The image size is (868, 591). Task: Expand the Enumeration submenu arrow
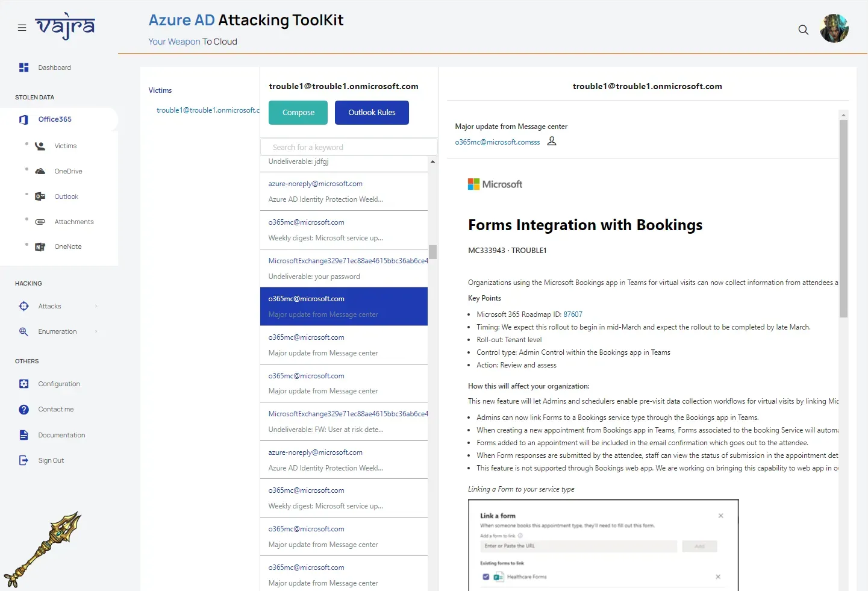96,331
